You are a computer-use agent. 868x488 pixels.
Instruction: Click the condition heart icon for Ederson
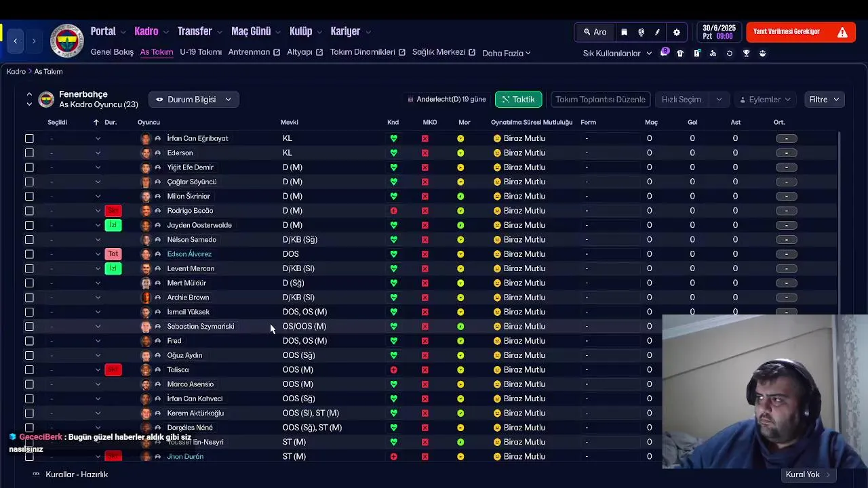click(393, 152)
